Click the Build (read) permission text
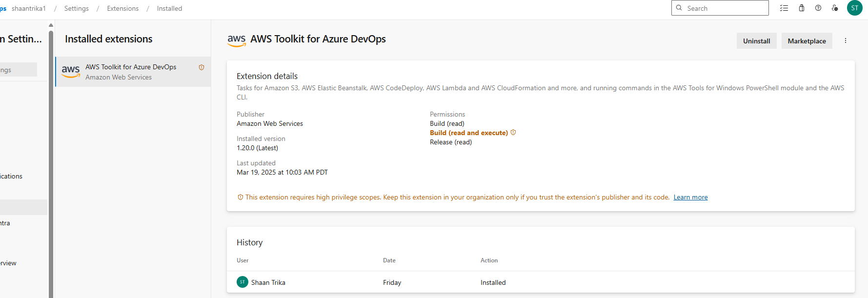Screen dimensions: 868x298 [x=447, y=123]
